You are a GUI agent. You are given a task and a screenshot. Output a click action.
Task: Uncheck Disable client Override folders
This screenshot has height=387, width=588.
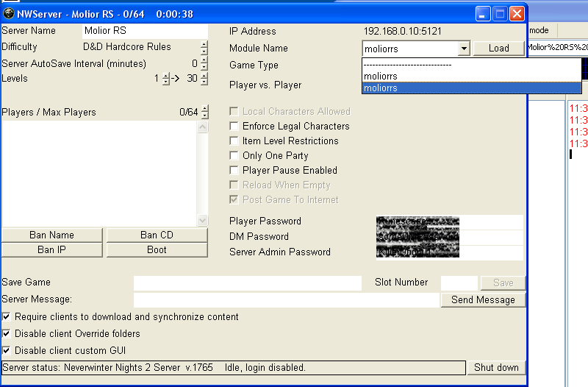7,333
